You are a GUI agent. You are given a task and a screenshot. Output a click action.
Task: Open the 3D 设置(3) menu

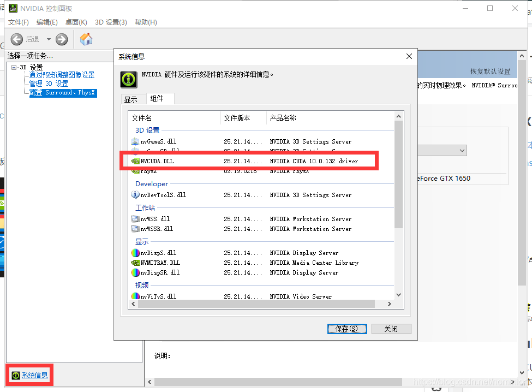(111, 22)
